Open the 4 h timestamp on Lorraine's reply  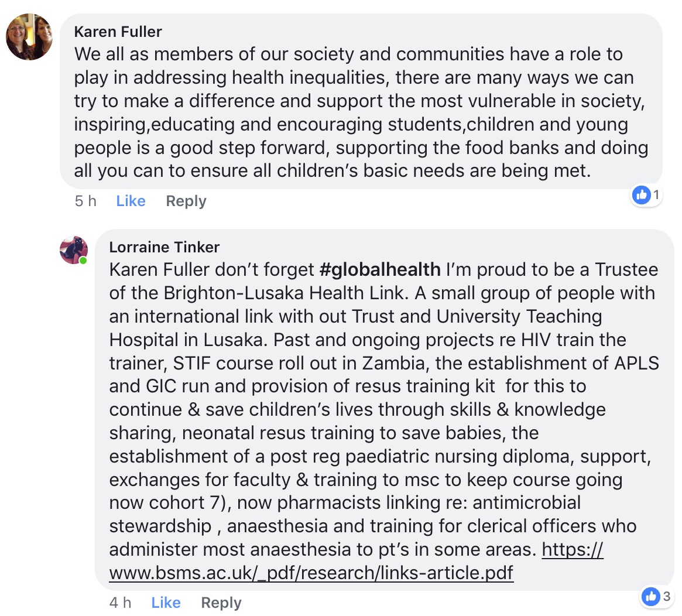tap(120, 603)
